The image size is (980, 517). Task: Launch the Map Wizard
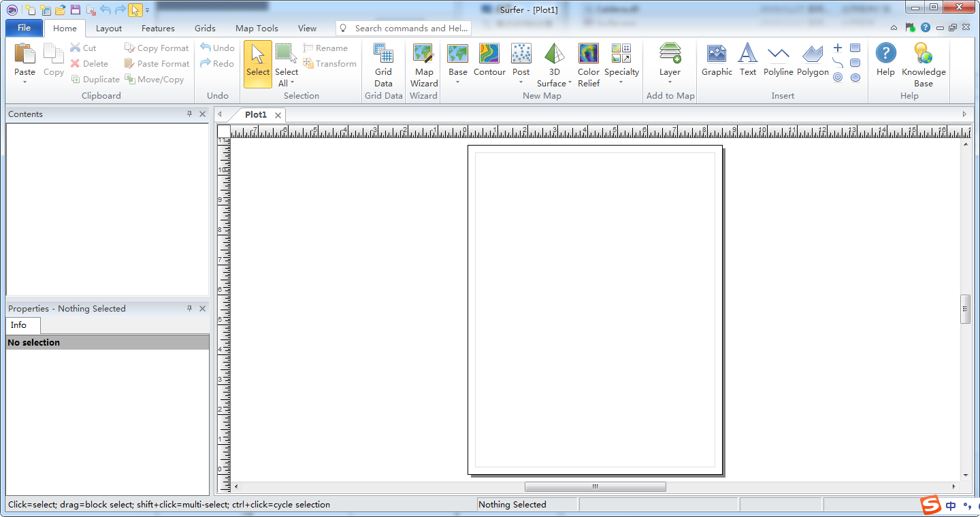pos(424,65)
